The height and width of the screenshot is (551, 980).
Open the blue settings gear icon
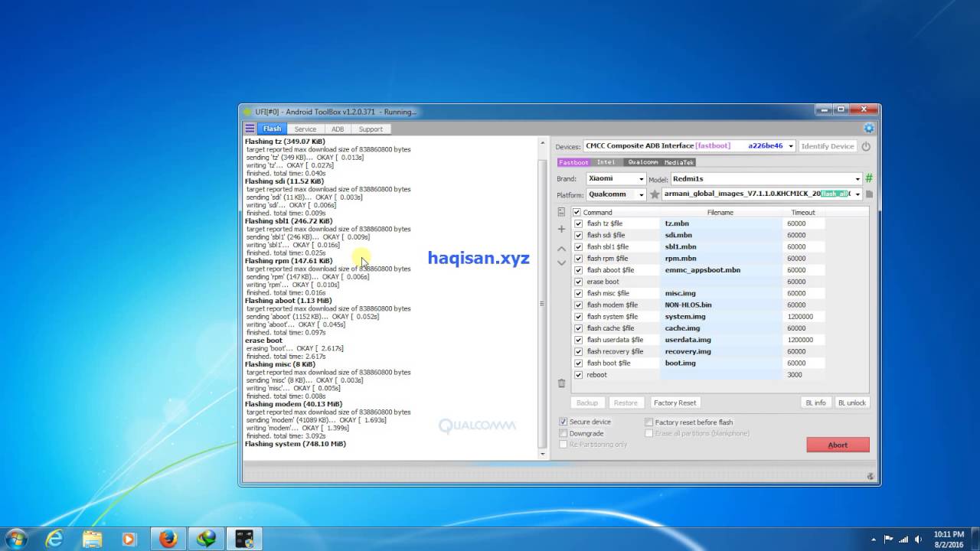coord(868,129)
